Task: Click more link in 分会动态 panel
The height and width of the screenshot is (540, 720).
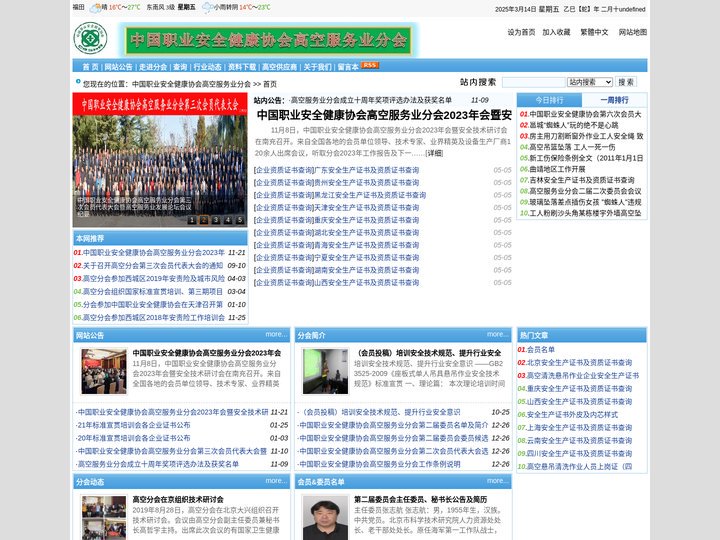Action: tap(276, 481)
